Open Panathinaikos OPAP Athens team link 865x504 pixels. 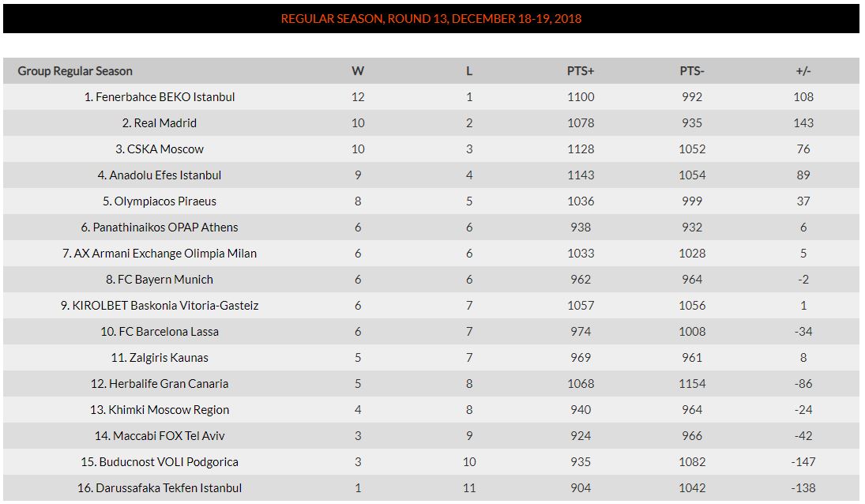tap(160, 228)
